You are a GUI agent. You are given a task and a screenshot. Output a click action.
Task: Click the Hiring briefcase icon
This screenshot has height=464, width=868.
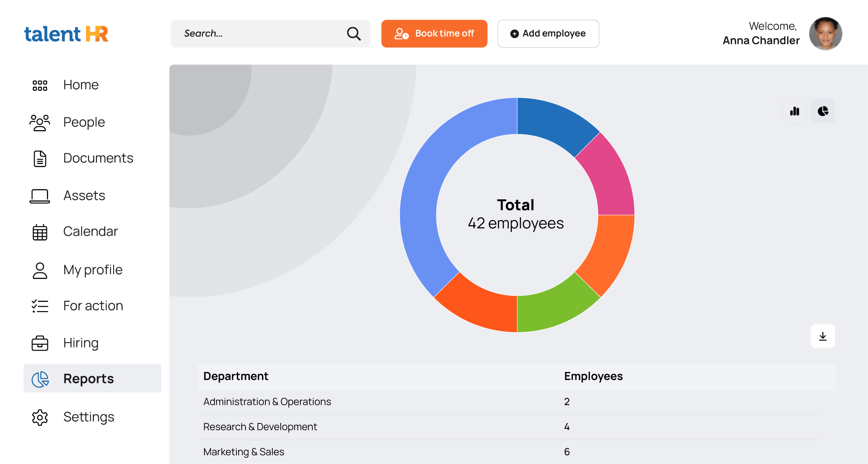pyautogui.click(x=40, y=343)
